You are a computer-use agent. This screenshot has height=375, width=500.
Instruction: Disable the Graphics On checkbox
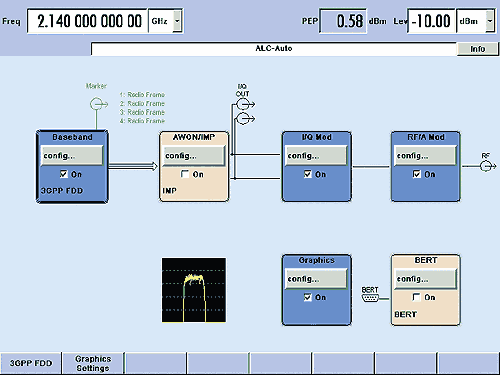308,297
